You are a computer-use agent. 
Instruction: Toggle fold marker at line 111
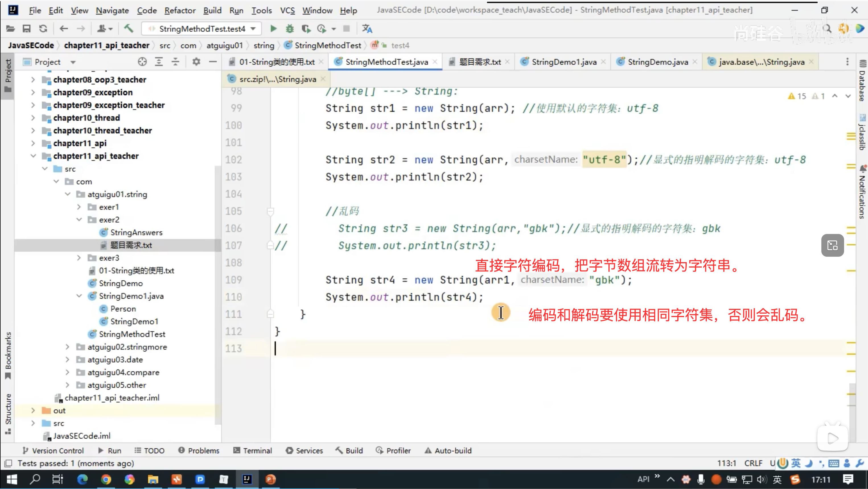tap(270, 314)
